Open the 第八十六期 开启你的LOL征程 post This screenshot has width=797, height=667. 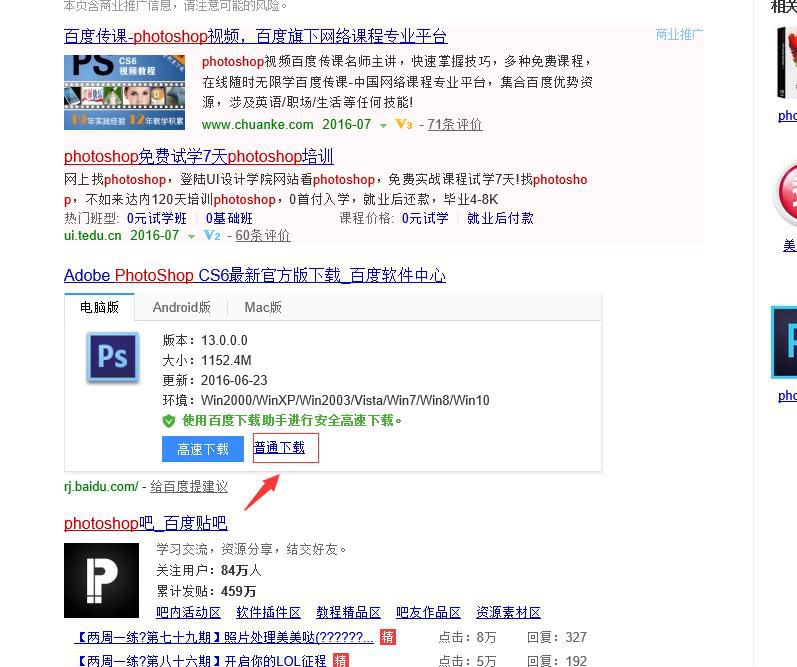[200, 661]
